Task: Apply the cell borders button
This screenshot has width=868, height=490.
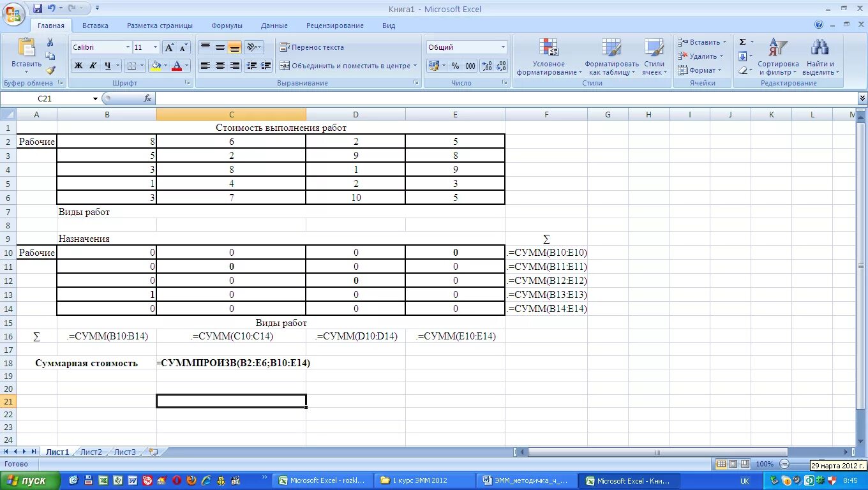Action: (x=130, y=65)
